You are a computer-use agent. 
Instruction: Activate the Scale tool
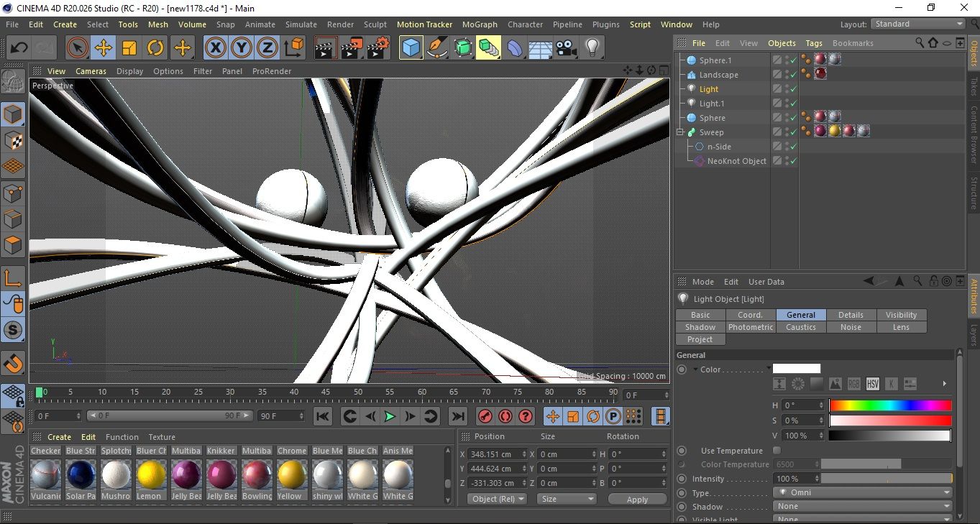[129, 48]
